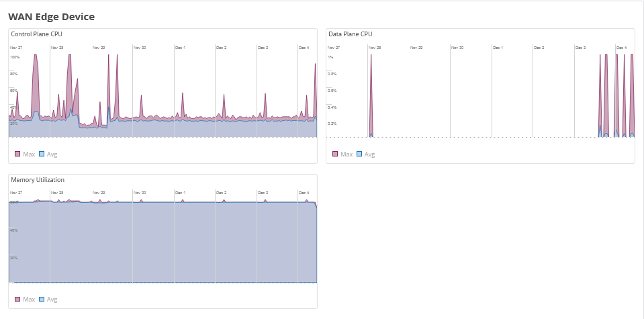Click Dec 1 label in Control Plane CPU chart

[x=180, y=48]
